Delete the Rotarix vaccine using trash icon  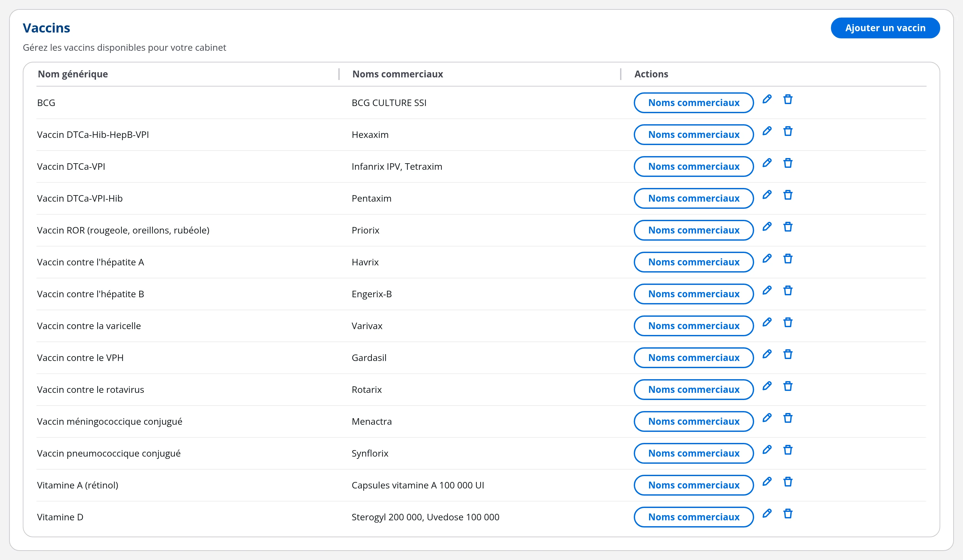788,386
